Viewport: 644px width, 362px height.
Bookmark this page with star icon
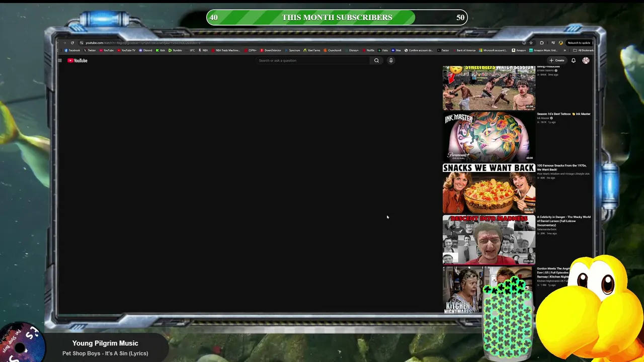tap(531, 43)
